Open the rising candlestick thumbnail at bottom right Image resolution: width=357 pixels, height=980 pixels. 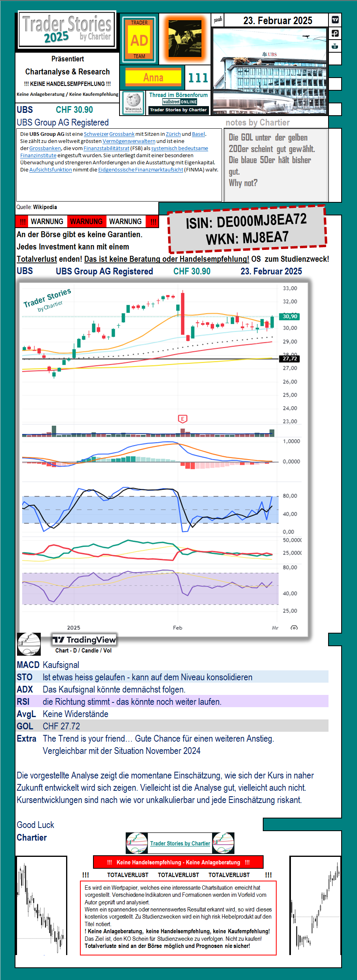(x=315, y=906)
